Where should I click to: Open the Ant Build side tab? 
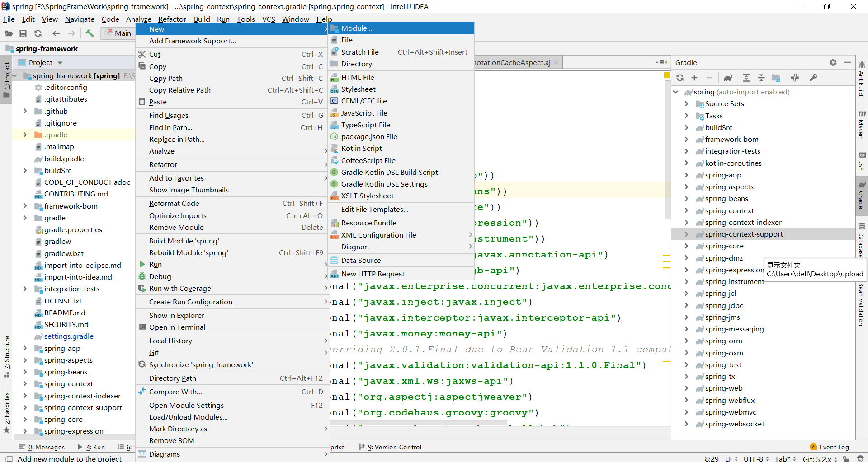point(861,79)
